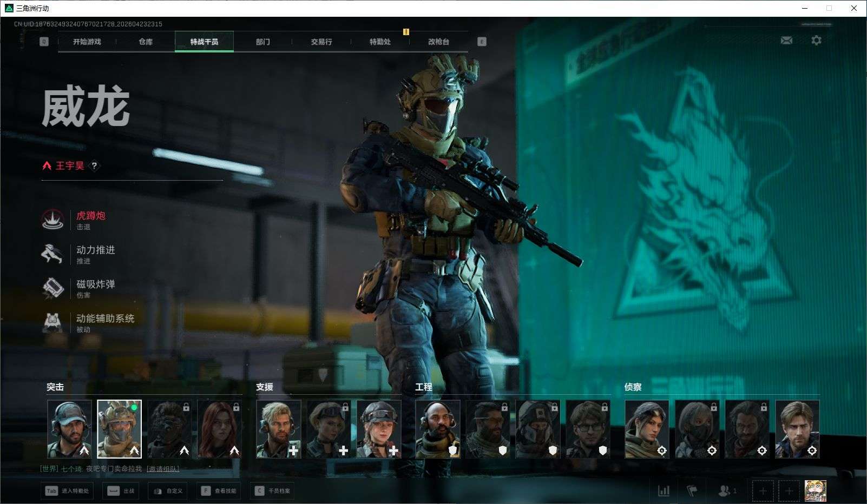Click the second empty squad plus slot
867x504 pixels.
coord(789,491)
